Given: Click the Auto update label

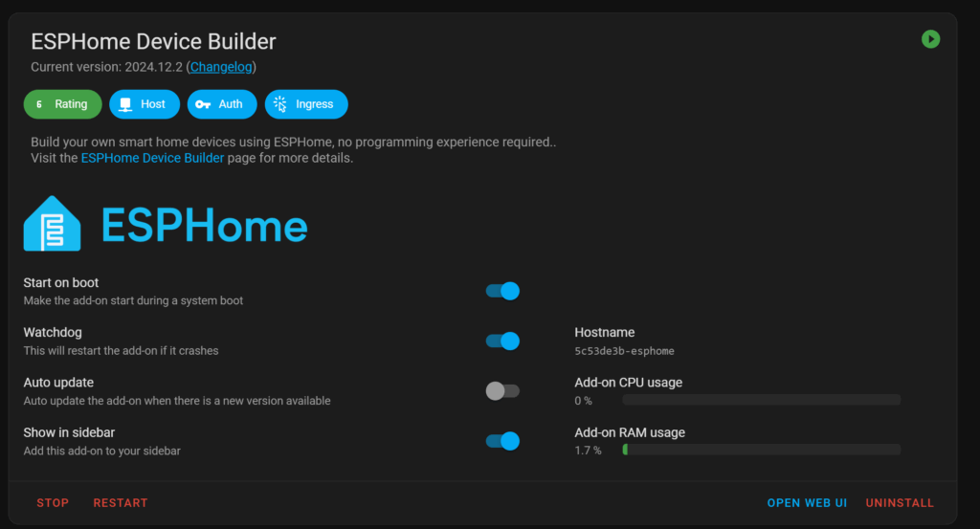Looking at the screenshot, I should (x=58, y=383).
